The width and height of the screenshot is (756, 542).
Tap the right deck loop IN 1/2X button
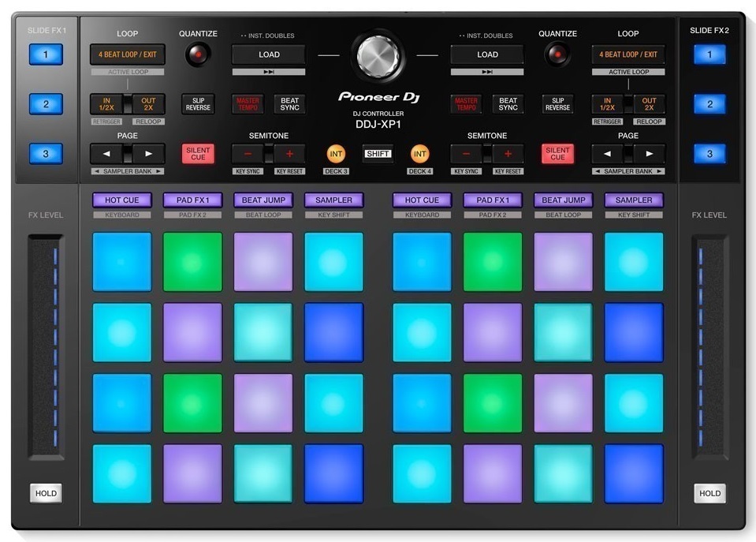point(608,104)
